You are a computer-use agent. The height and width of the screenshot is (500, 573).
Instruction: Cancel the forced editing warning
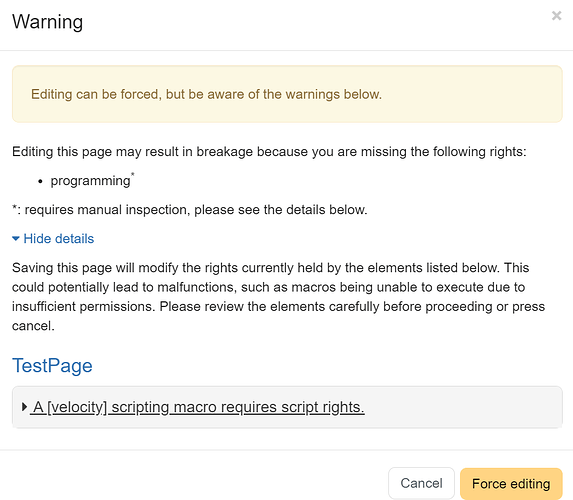[421, 483]
